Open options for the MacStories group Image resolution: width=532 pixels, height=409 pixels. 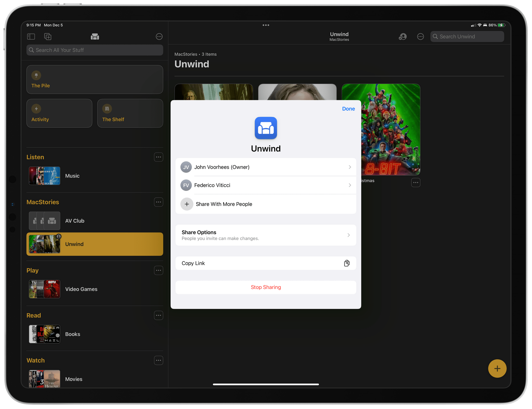click(158, 202)
